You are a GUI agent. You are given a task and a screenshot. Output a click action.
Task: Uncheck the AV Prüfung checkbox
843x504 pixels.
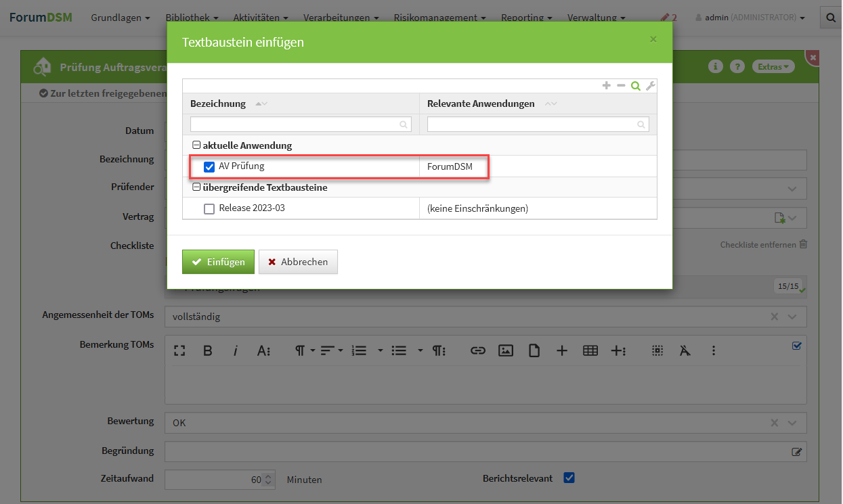(209, 166)
